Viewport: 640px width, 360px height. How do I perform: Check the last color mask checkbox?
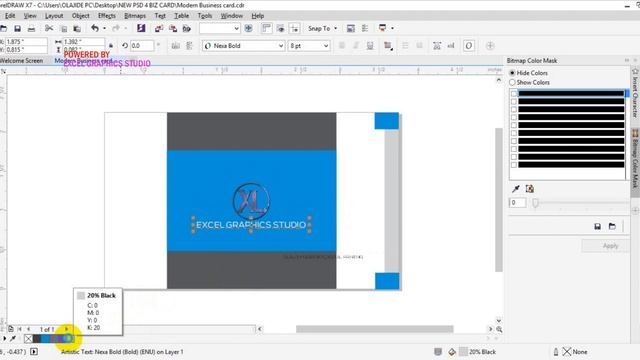(x=514, y=165)
